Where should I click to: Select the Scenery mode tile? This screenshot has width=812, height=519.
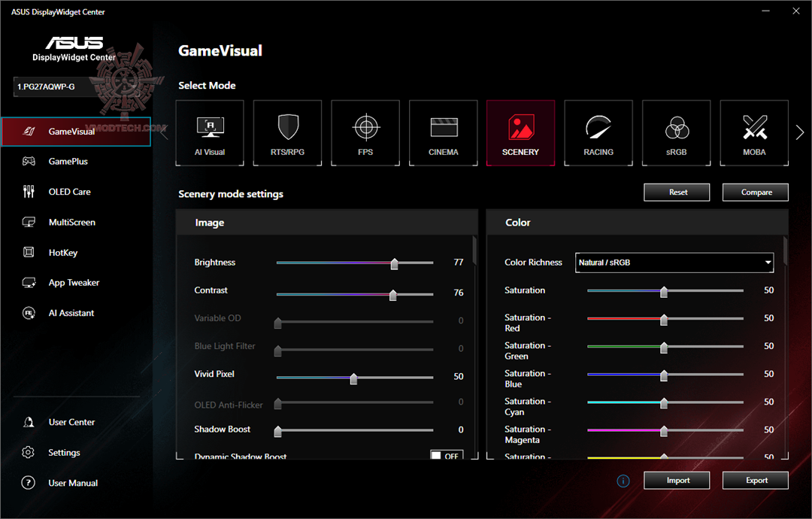pyautogui.click(x=520, y=133)
